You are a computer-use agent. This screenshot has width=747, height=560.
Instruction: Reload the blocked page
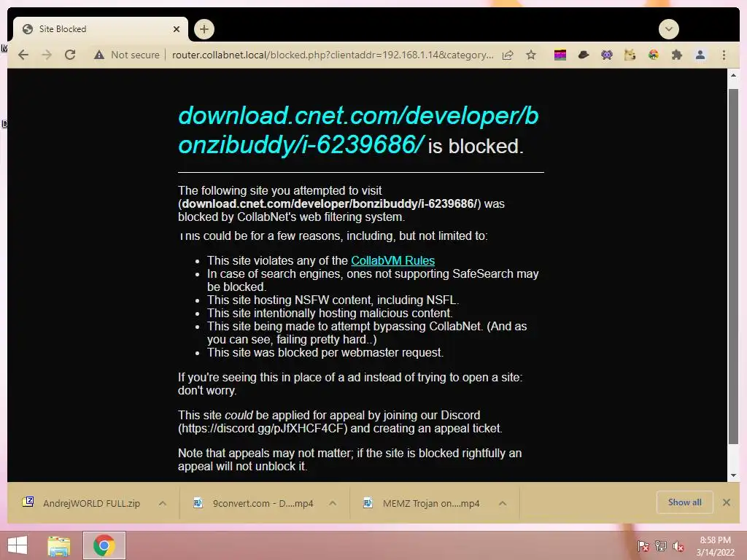70,55
